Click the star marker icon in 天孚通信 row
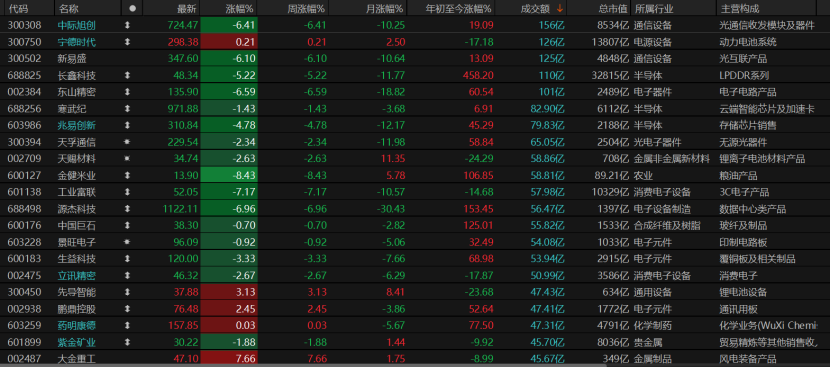The height and width of the screenshot is (367, 830). point(127,142)
